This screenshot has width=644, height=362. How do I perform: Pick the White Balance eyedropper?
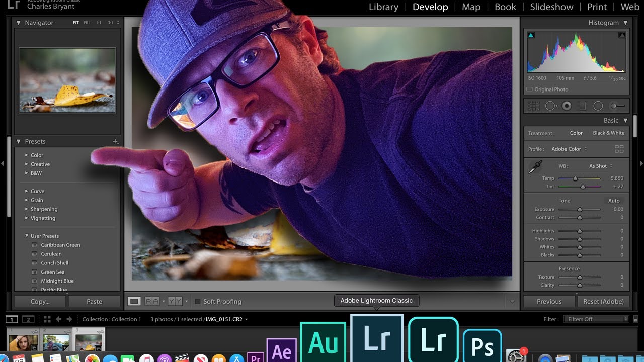[535, 167]
